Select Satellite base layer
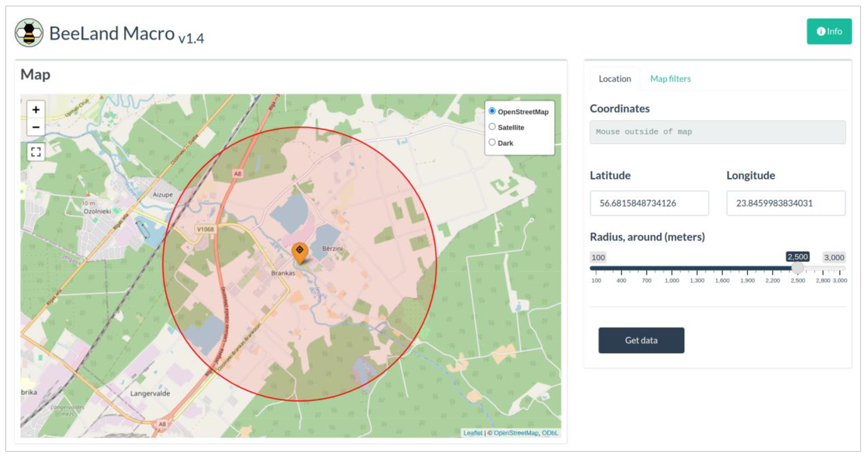Viewport: 868px width, 456px height. click(492, 127)
